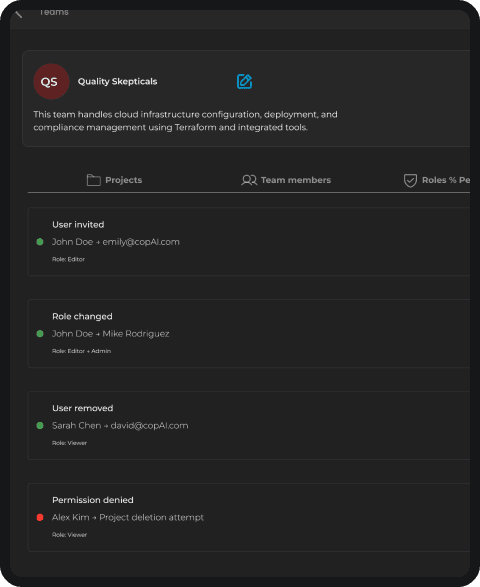Click the QS team avatar
This screenshot has width=480, height=587.
(x=51, y=82)
